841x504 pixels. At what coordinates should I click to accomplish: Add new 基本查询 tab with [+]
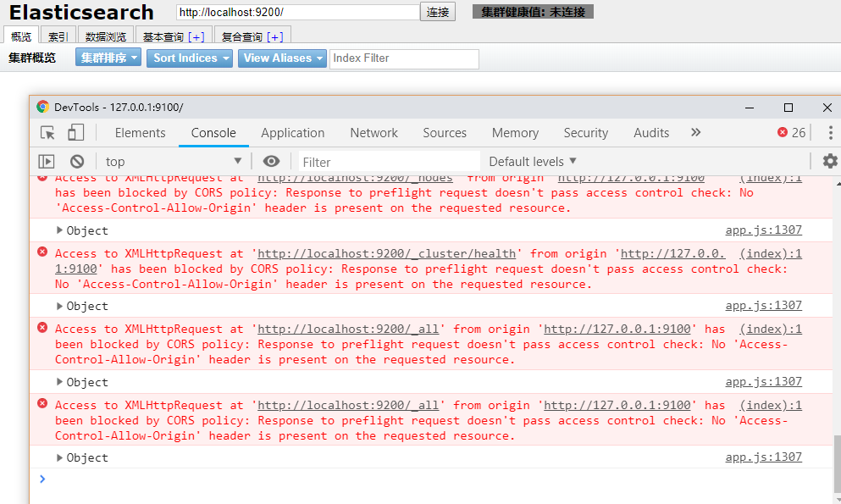click(x=196, y=36)
